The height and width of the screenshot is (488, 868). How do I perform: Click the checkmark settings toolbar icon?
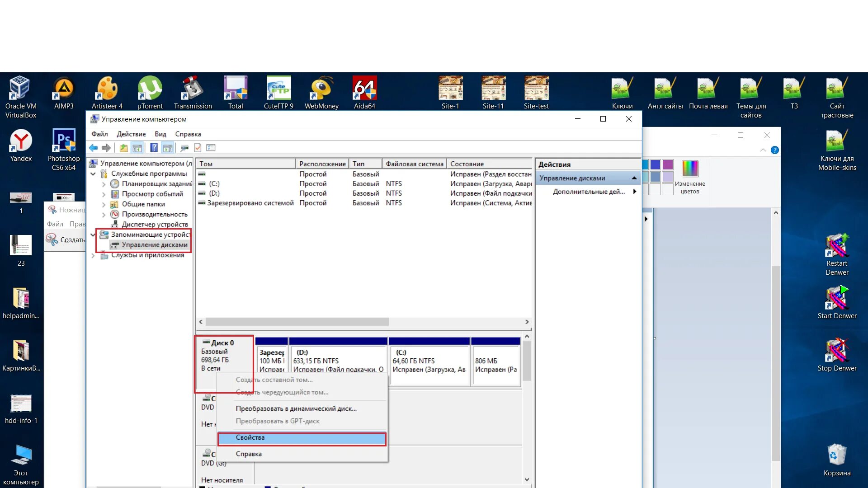click(x=198, y=148)
